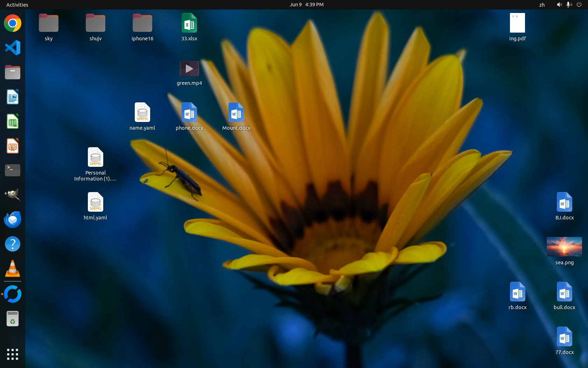
Task: Show Applications grid button
Action: tap(13, 354)
